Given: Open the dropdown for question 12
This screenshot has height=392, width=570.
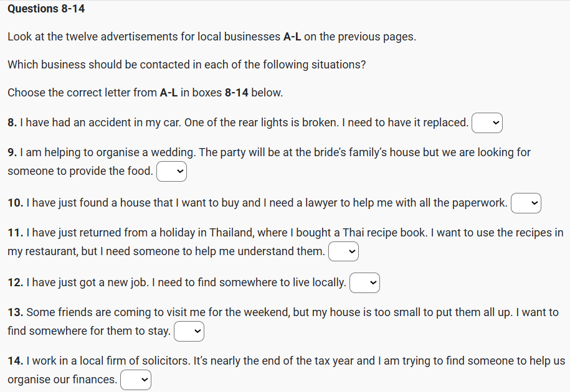Looking at the screenshot, I should click(x=364, y=283).
